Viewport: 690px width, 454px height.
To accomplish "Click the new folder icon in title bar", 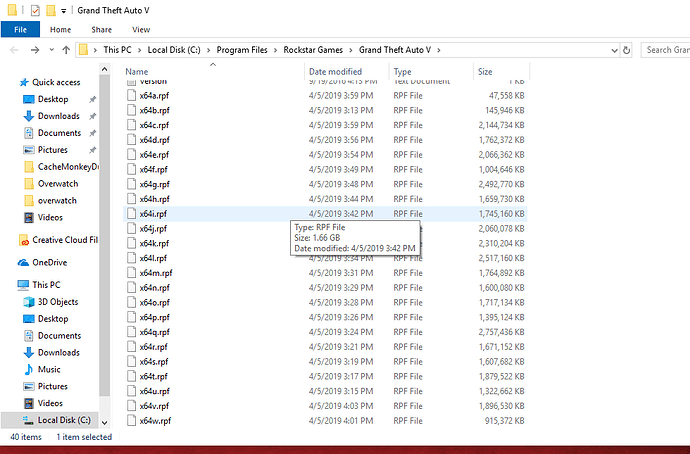I will pos(51,10).
